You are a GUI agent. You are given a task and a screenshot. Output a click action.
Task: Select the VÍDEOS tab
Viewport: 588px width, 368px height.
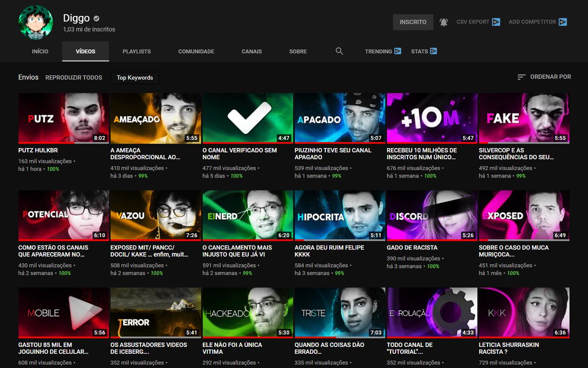[86, 51]
